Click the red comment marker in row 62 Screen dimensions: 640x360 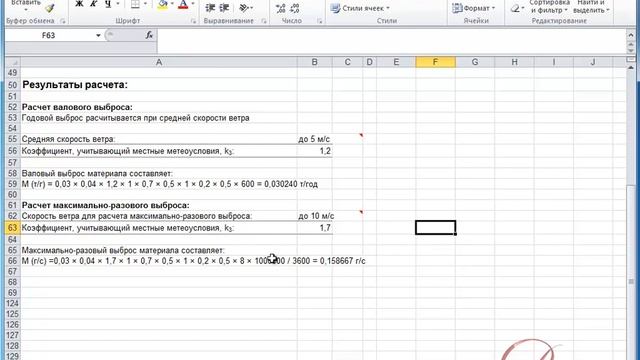tap(361, 212)
